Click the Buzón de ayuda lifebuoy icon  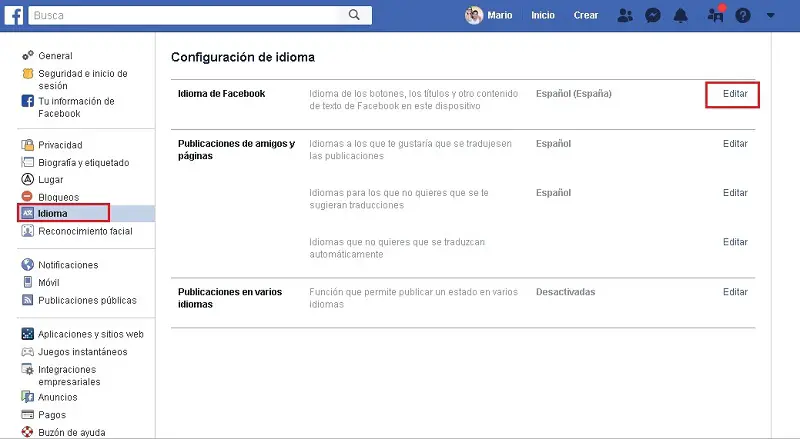tap(28, 432)
